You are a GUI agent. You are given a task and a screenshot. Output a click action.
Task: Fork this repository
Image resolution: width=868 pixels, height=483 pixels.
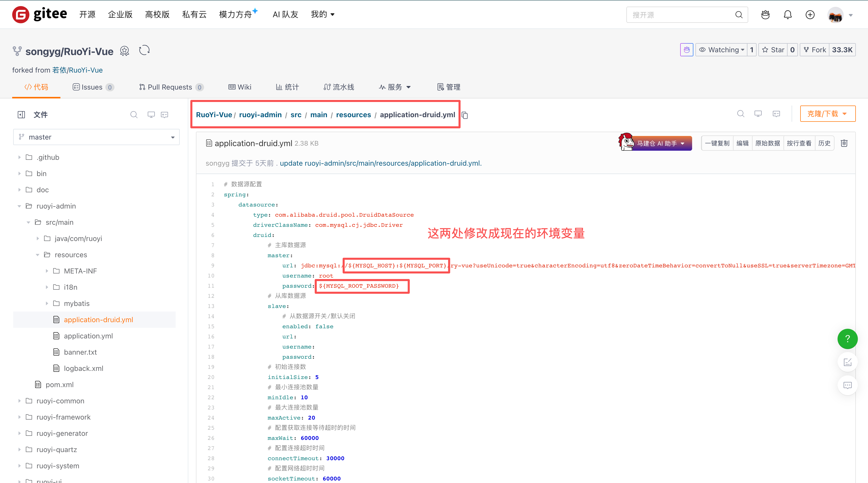pos(814,50)
